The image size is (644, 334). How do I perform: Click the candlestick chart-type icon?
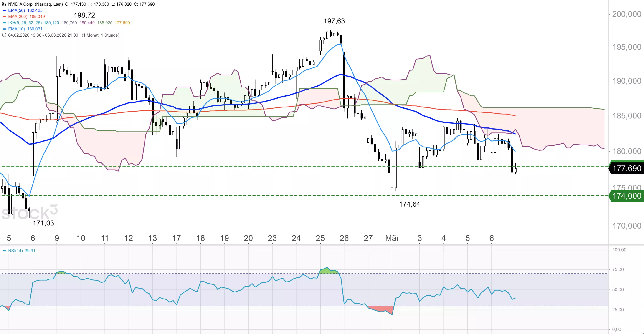click(x=4, y=4)
